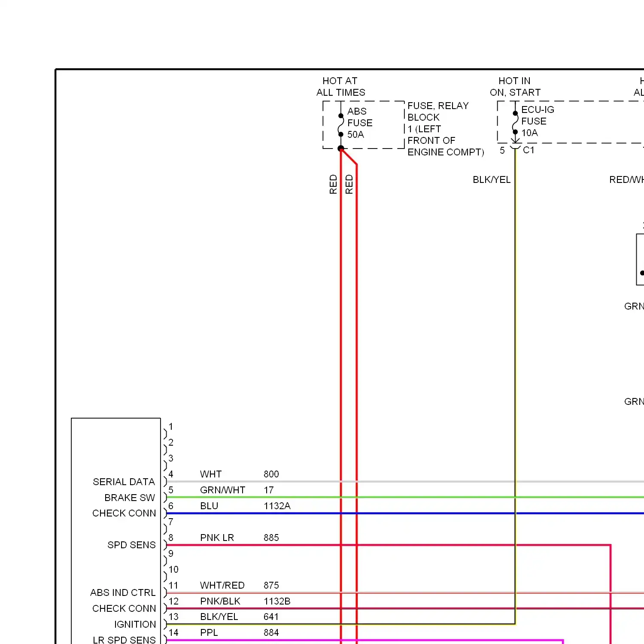Click wire colour 'GRN/WHT' at pin 5
644x644 pixels.
point(222,490)
